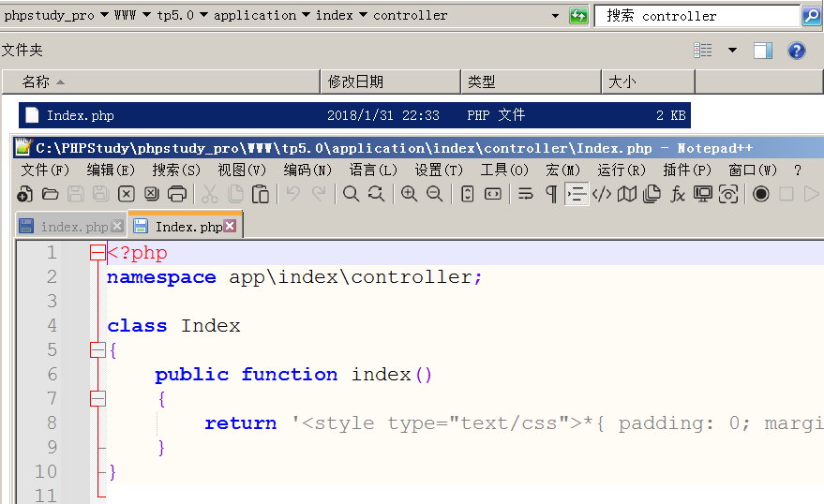Switch to the inactive index.php tab
The height and width of the screenshot is (504, 824).
click(x=71, y=227)
